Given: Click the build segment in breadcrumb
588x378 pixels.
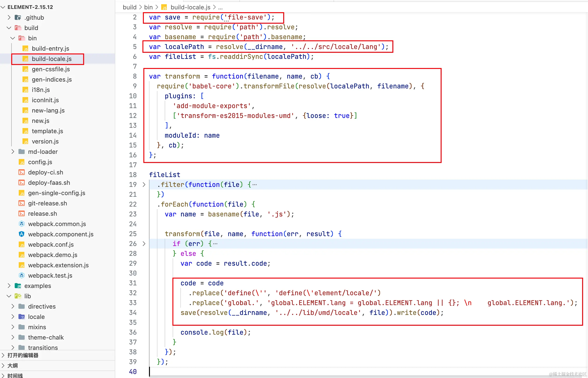Looking at the screenshot, I should pyautogui.click(x=130, y=7).
